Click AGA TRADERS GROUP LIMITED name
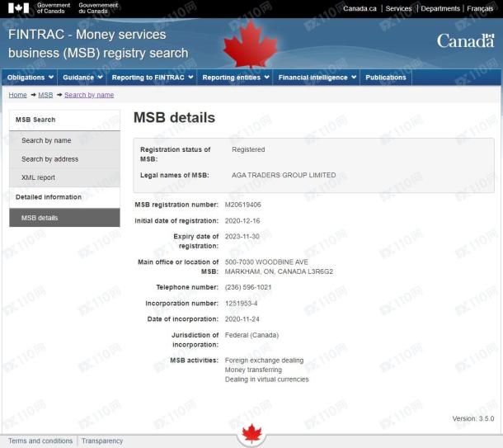 284,175
